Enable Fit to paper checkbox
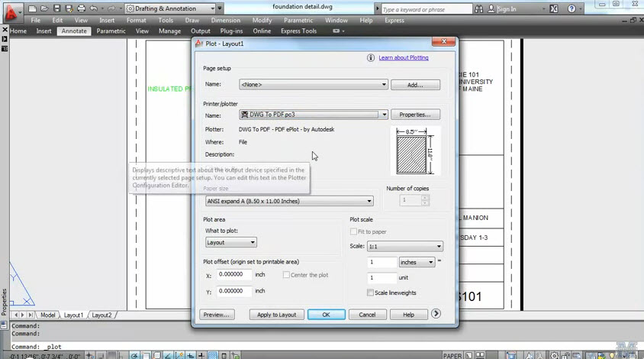644x359 pixels. (353, 231)
